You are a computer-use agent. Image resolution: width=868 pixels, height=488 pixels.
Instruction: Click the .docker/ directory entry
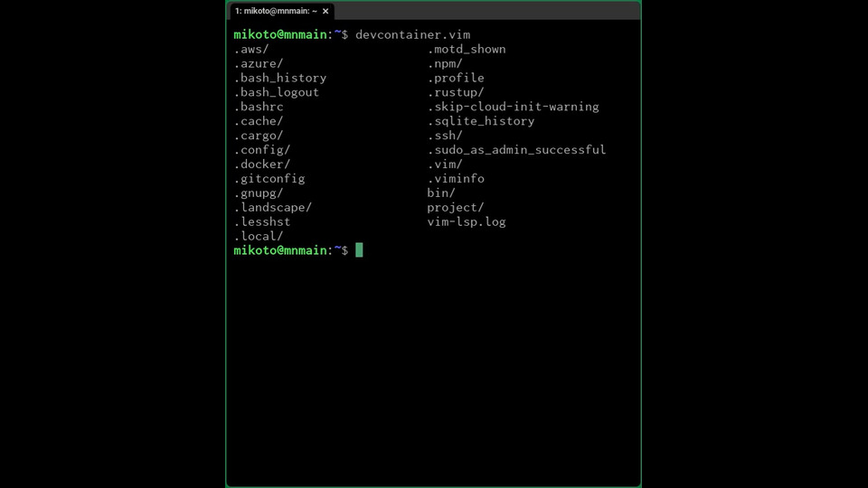pyautogui.click(x=262, y=164)
